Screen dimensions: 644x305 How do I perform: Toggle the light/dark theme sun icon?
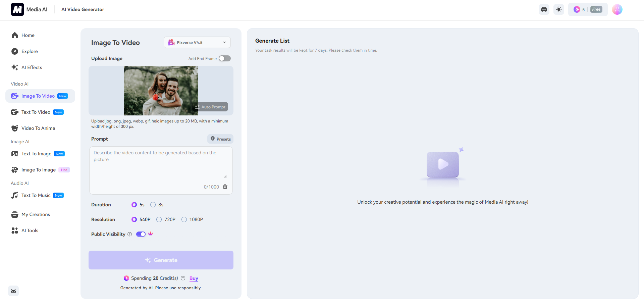[559, 9]
